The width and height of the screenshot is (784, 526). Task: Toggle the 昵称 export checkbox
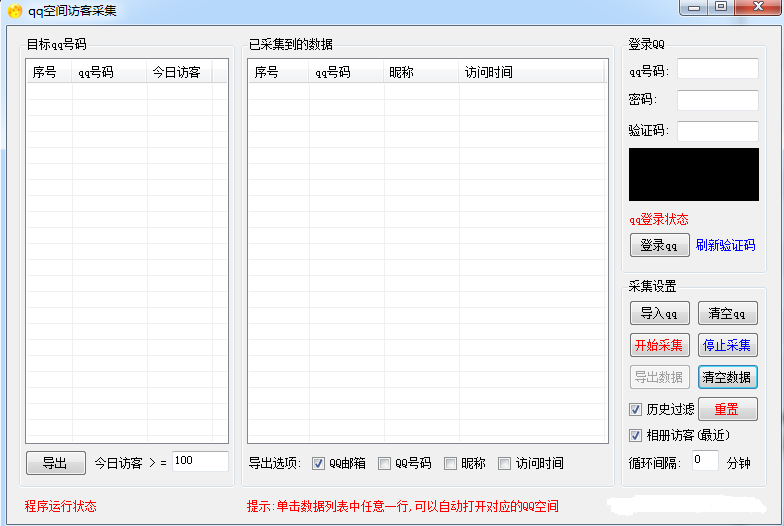pos(451,463)
